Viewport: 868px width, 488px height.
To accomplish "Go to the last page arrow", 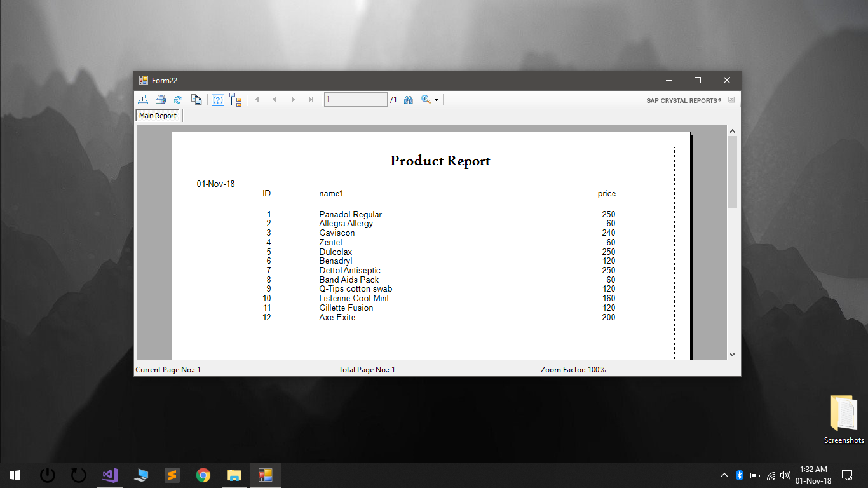I will click(311, 100).
